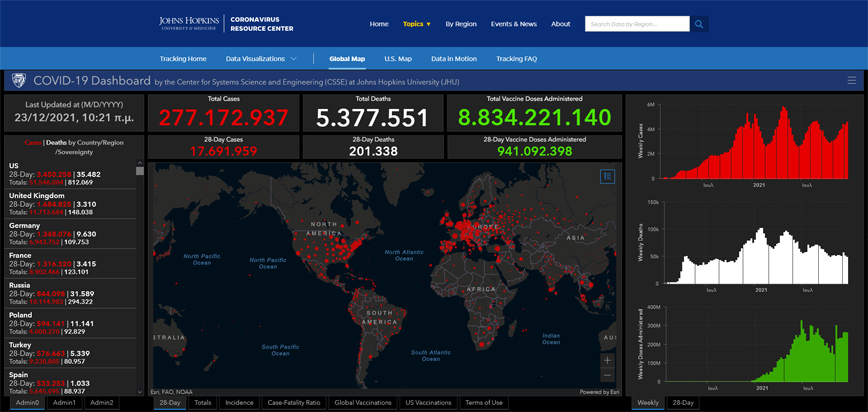Screen dimensions: 868x412
Task: Click the Johns Hopkins shield logo
Action: point(18,81)
